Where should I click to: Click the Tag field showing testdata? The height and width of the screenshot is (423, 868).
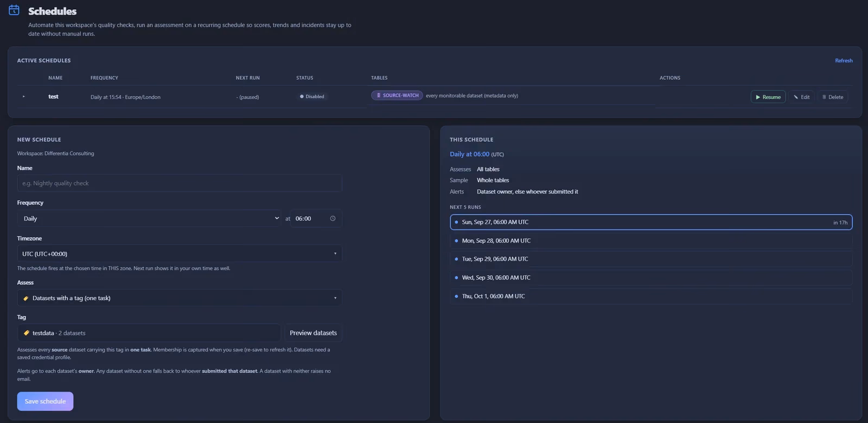pos(149,333)
